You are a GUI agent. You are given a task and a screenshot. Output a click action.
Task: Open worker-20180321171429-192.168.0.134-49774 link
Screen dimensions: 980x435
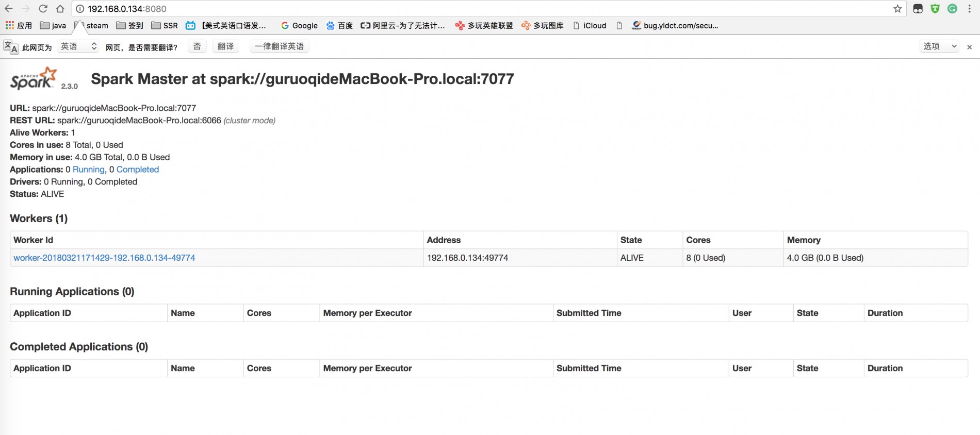[x=104, y=258]
